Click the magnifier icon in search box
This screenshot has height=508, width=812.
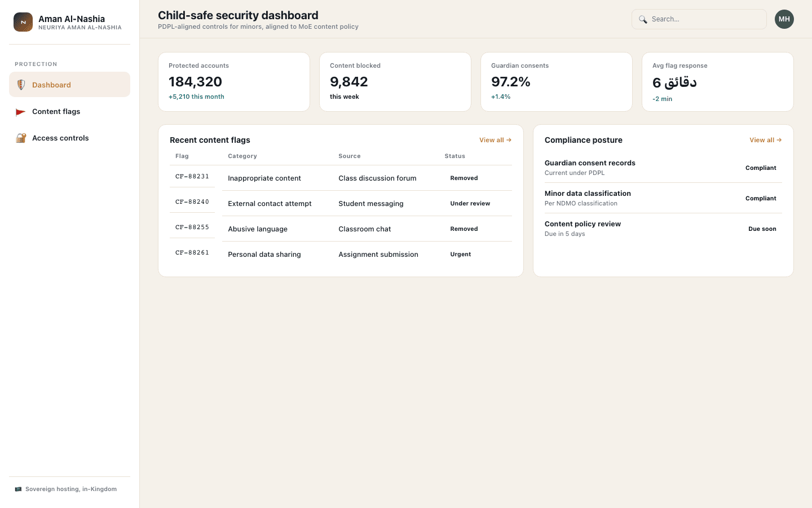643,19
